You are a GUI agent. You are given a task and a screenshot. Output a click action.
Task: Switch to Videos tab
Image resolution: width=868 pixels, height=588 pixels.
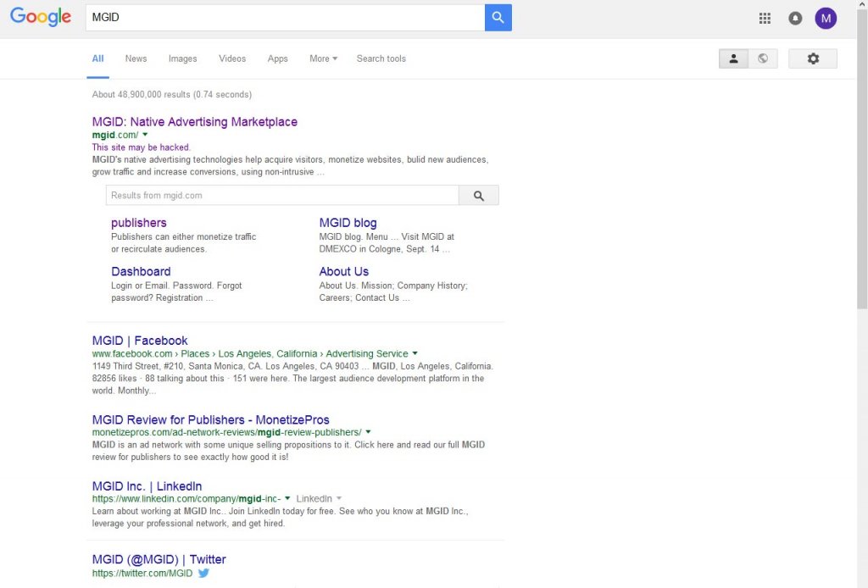pyautogui.click(x=232, y=58)
